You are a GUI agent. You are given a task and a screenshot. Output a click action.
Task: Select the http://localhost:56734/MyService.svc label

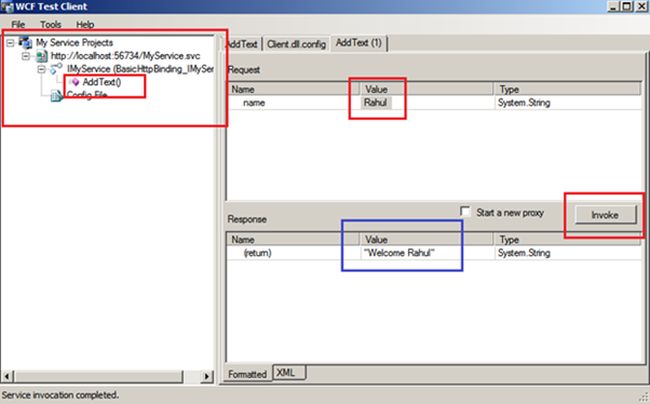click(125, 56)
